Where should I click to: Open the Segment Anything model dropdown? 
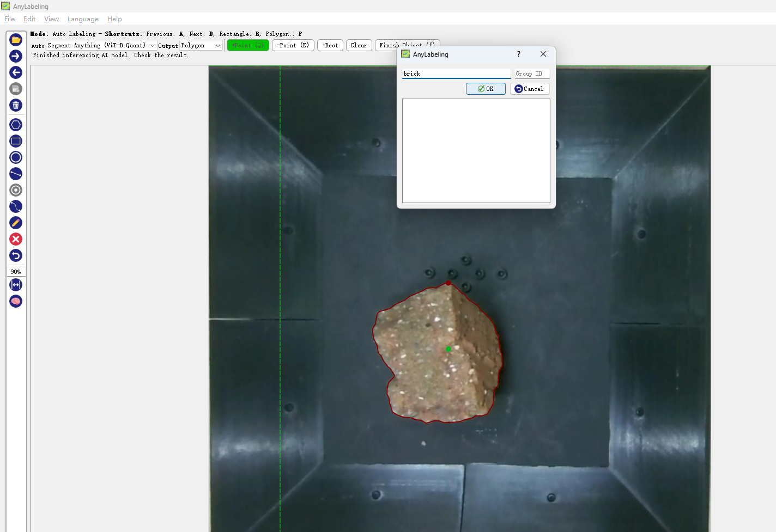(101, 45)
